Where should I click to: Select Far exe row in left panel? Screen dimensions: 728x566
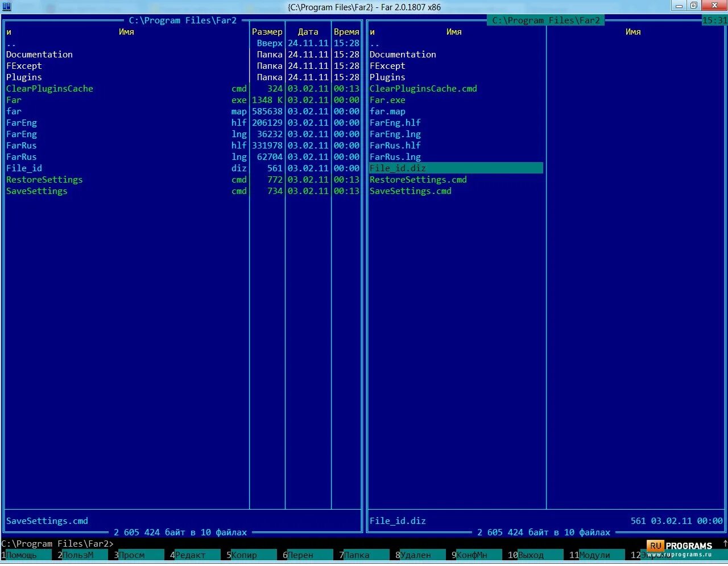tap(182, 100)
